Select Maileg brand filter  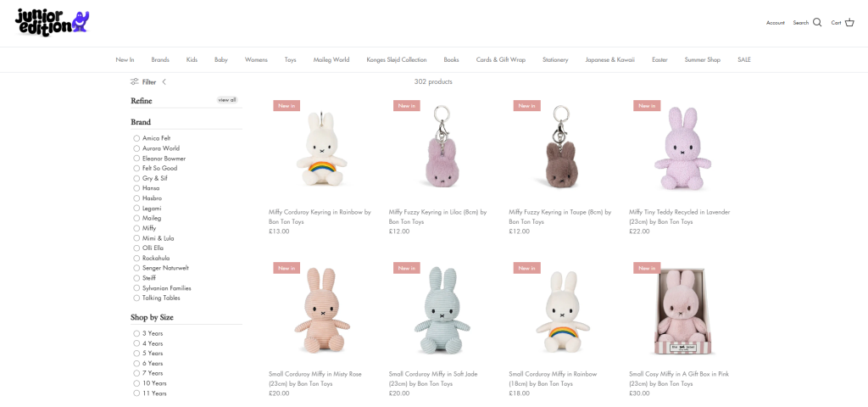(147, 218)
